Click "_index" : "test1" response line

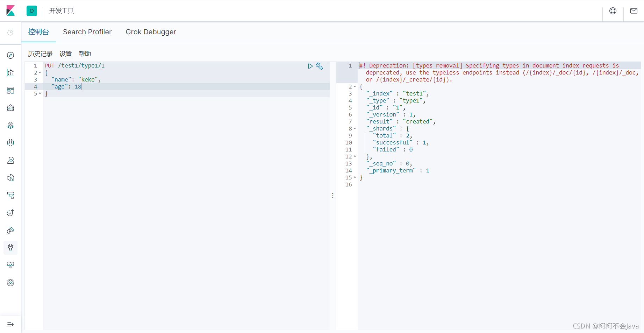398,93
